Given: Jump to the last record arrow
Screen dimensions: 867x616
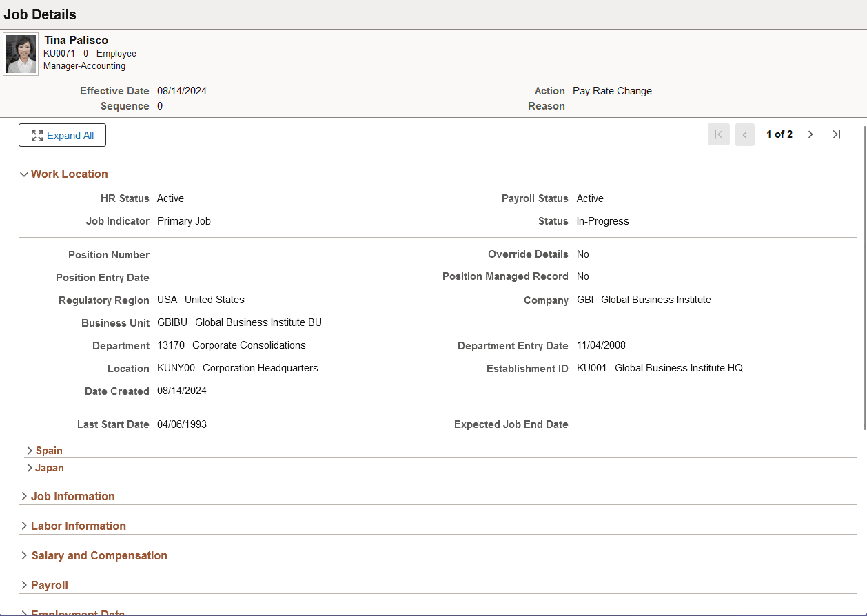Looking at the screenshot, I should (836, 134).
